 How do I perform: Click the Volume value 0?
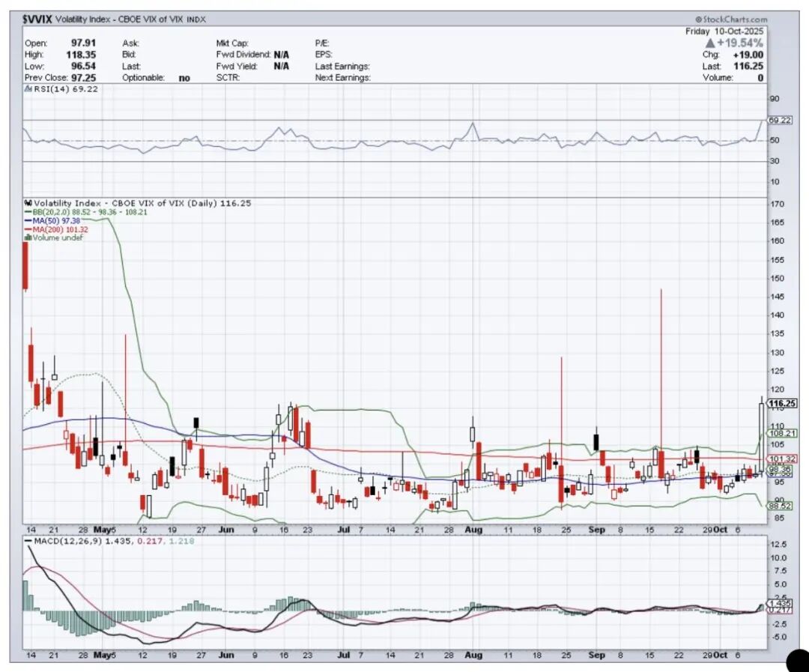pos(760,78)
